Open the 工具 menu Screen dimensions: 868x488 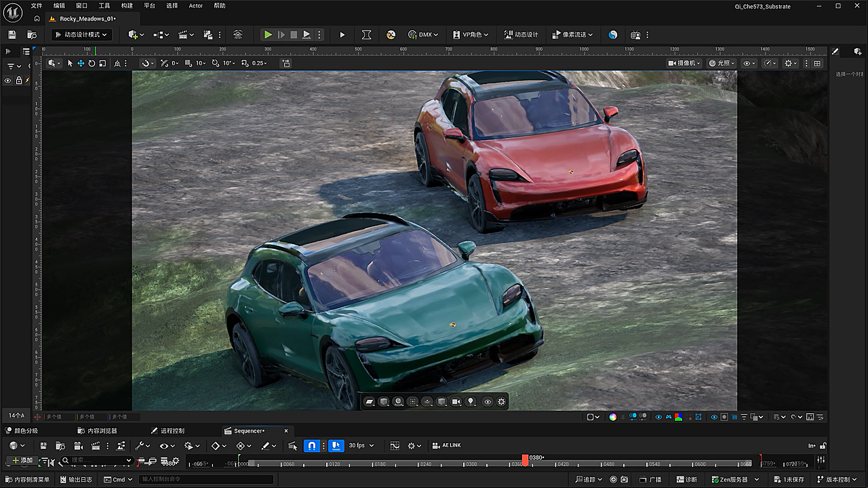tap(104, 5)
